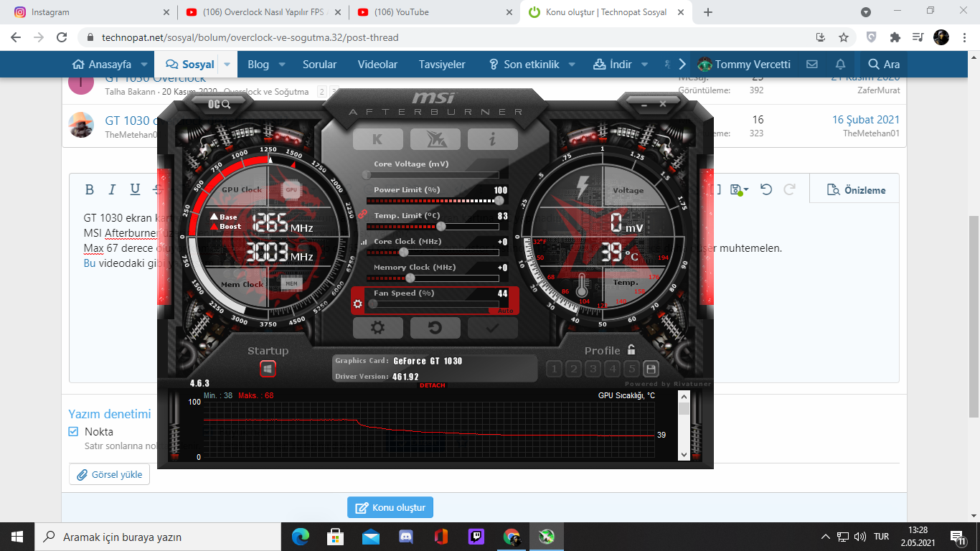This screenshot has width=980, height=551.
Task: Toggle the power and temp limit link
Action: tap(362, 214)
